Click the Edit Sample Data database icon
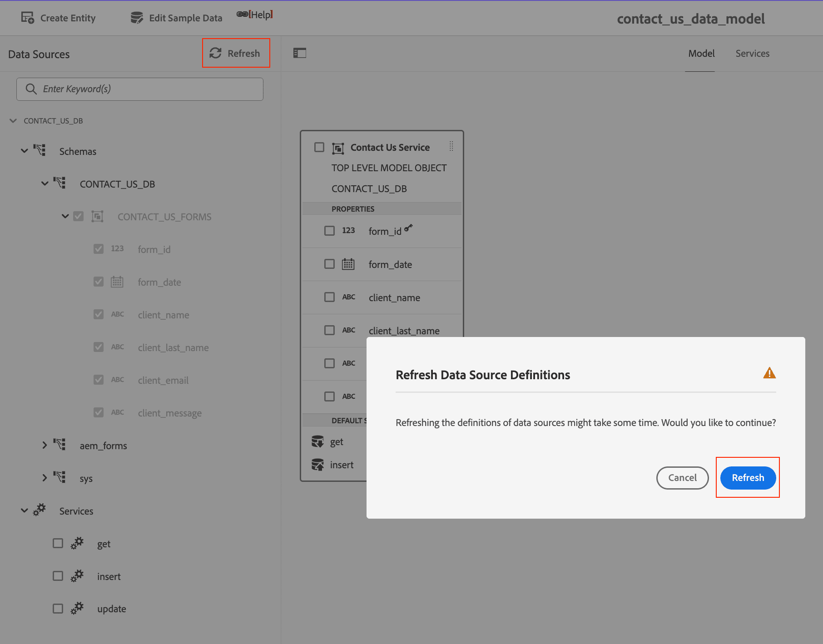The height and width of the screenshot is (644, 823). pos(137,18)
